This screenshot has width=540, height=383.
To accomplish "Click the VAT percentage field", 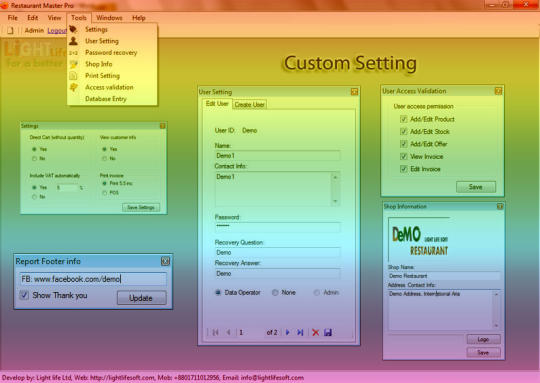I will click(x=68, y=188).
